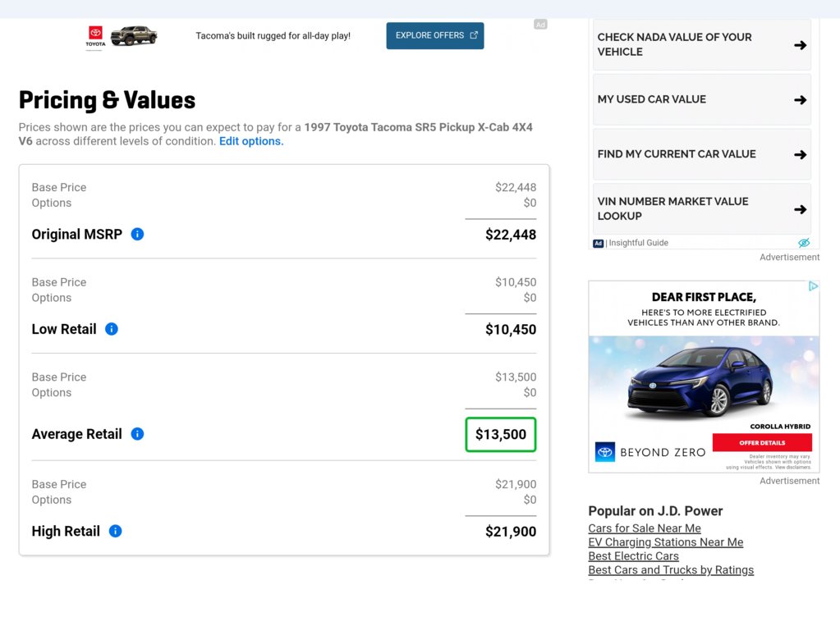Open Cars for Sale Near Me link
The width and height of the screenshot is (840, 617).
coord(645,528)
